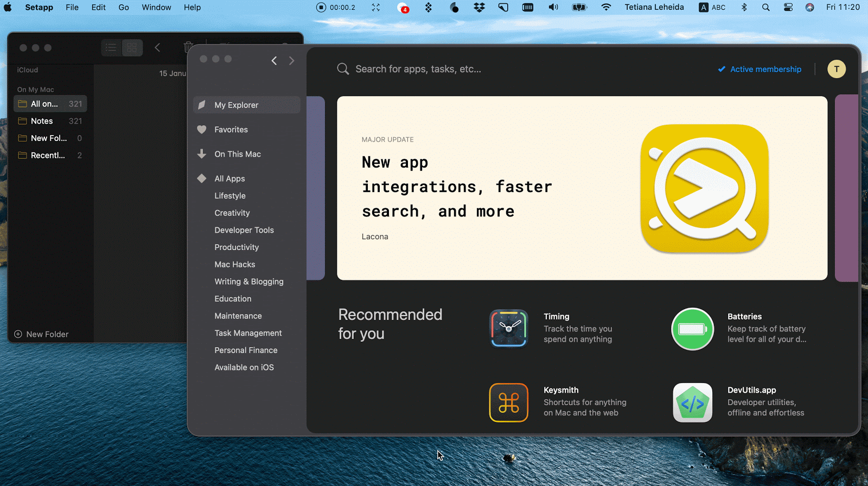Go back with Setapp's left chevron
The height and width of the screenshot is (486, 868).
[x=274, y=61]
